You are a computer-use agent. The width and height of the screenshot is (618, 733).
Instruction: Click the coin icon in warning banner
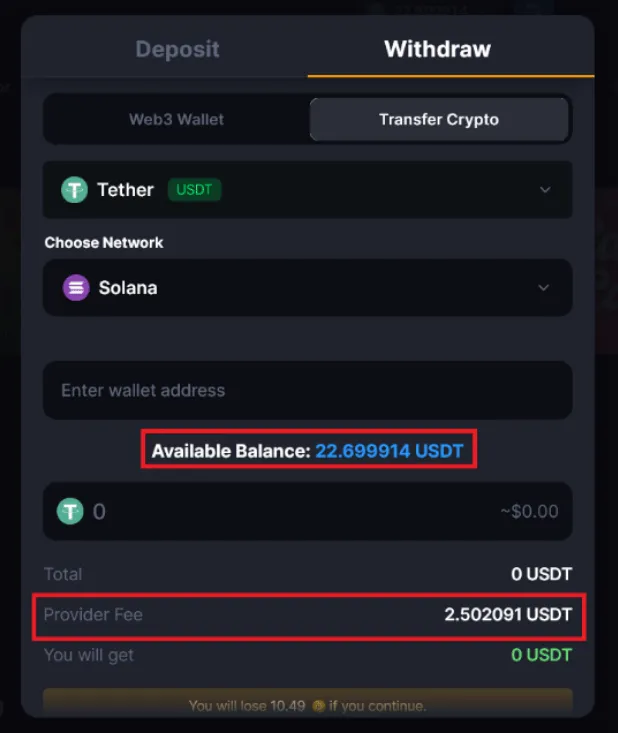click(318, 706)
